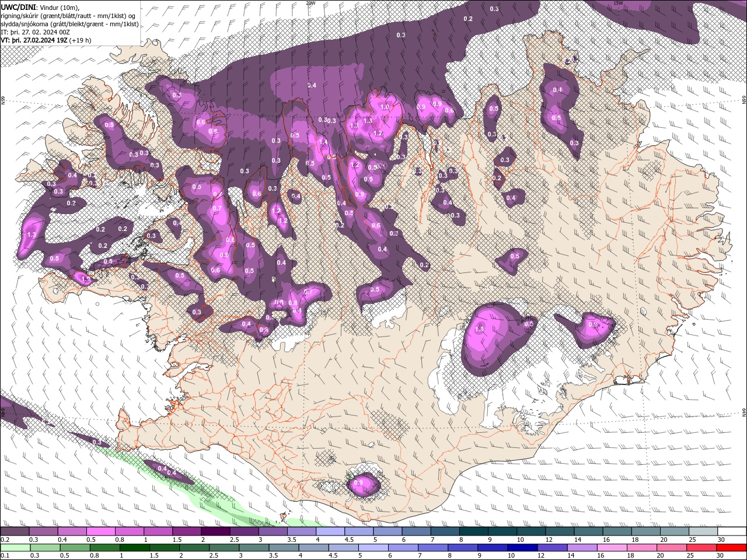This screenshot has height=560, width=747.
Task: Click the 1.3 value on the far western peninsula
Action: click(x=32, y=235)
